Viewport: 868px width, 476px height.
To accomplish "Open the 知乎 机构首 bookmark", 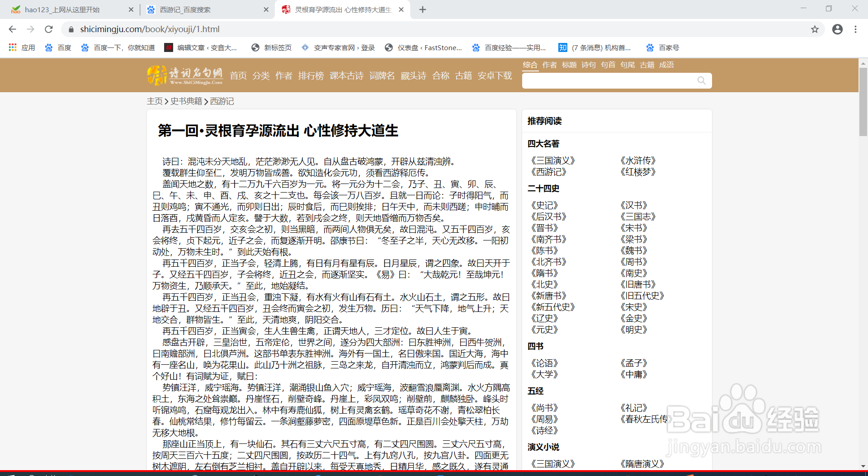I will 594,47.
